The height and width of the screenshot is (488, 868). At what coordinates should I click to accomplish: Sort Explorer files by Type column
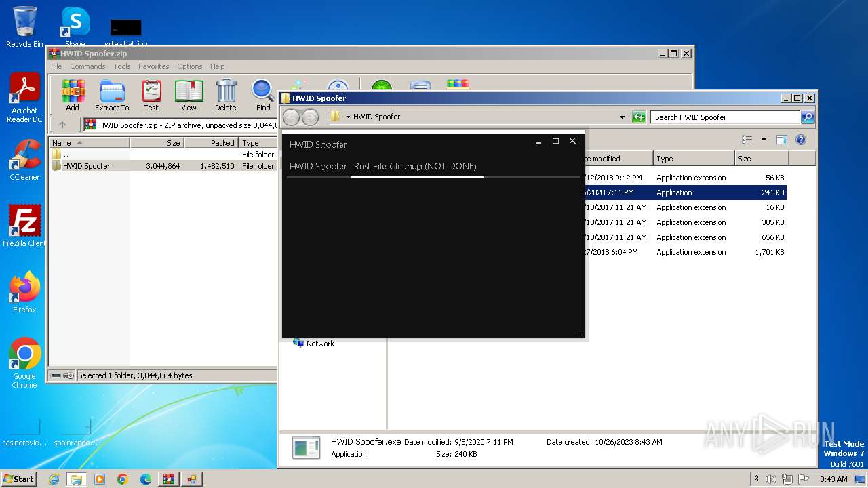694,159
